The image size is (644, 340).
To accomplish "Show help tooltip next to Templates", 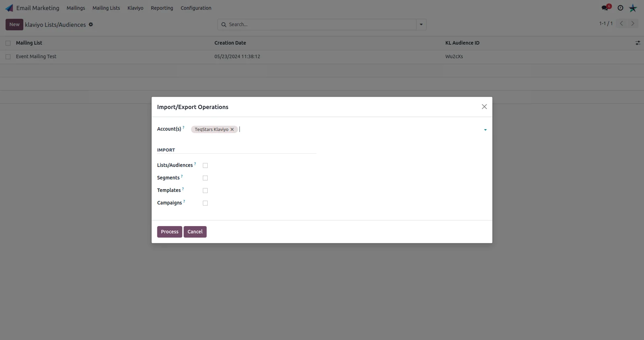I will click(x=183, y=189).
